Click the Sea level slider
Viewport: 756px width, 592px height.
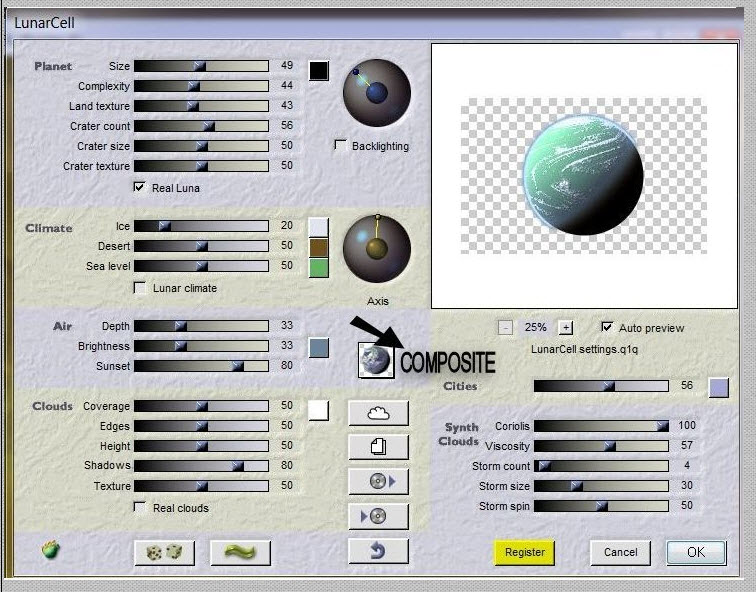[201, 266]
